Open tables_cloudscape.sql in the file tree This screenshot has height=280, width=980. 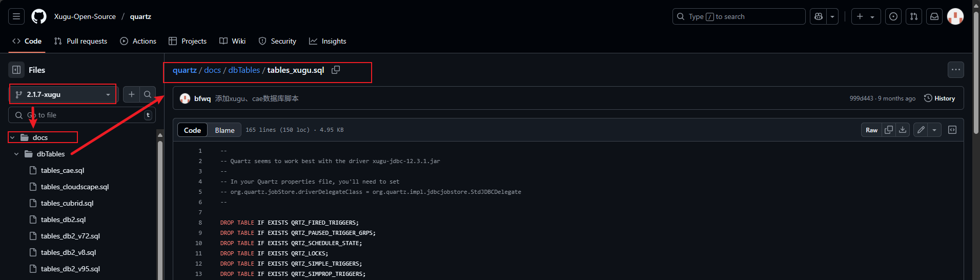[x=75, y=187]
